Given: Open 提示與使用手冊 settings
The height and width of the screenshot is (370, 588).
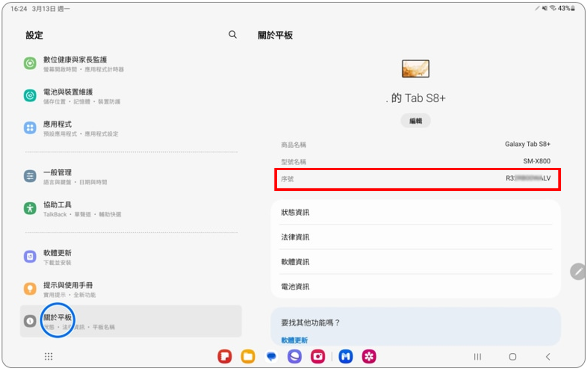Looking at the screenshot, I should 131,289.
